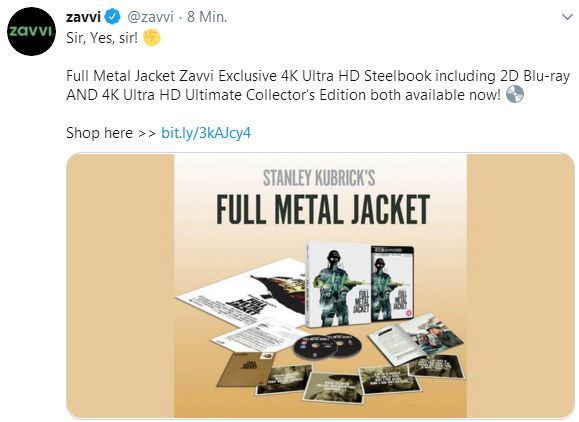Click the tweet text about Steelbook
This screenshot has height=422, width=579.
pyautogui.click(x=318, y=85)
